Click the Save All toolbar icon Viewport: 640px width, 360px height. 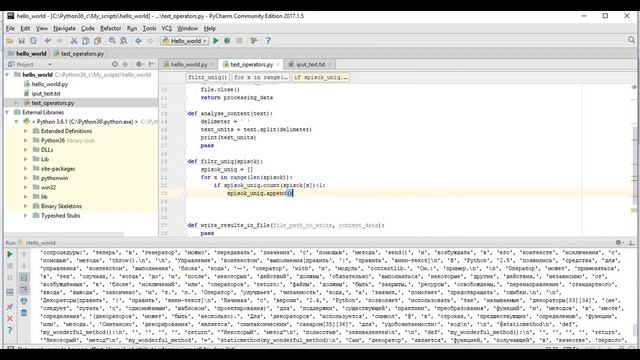click(21, 41)
